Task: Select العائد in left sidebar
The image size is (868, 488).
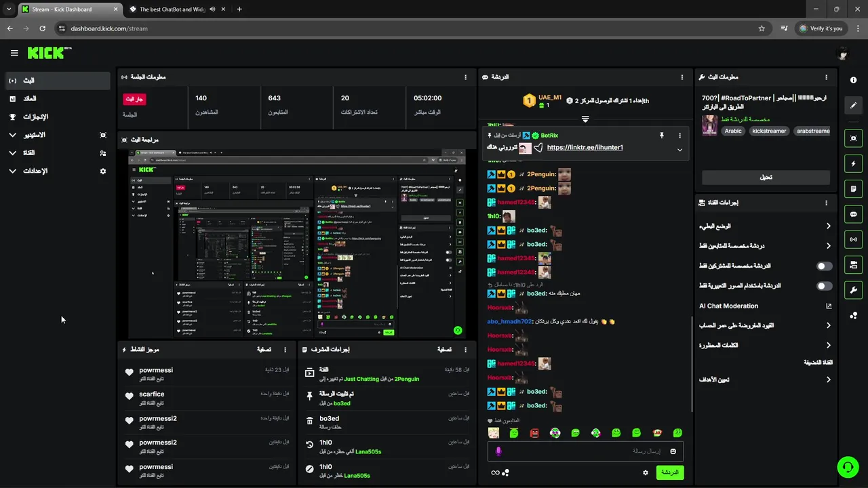Action: (58, 99)
